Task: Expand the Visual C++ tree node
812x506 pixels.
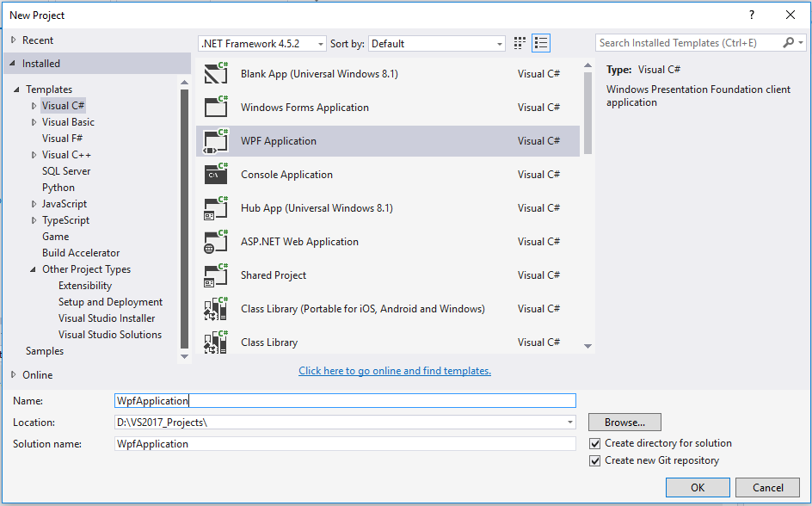Action: 34,155
